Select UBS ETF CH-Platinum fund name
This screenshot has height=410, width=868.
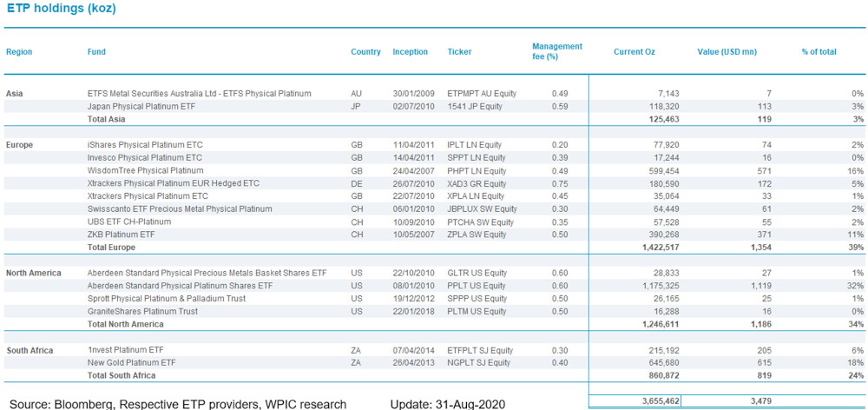coord(129,222)
